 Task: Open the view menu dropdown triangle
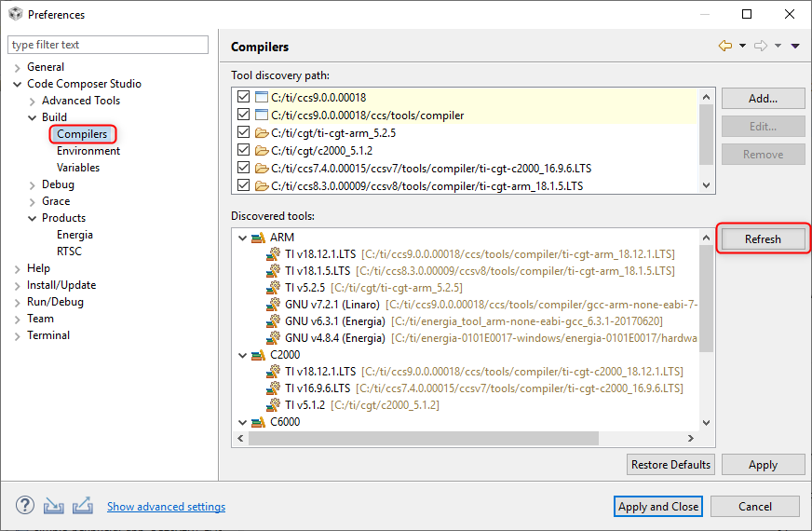tap(795, 46)
